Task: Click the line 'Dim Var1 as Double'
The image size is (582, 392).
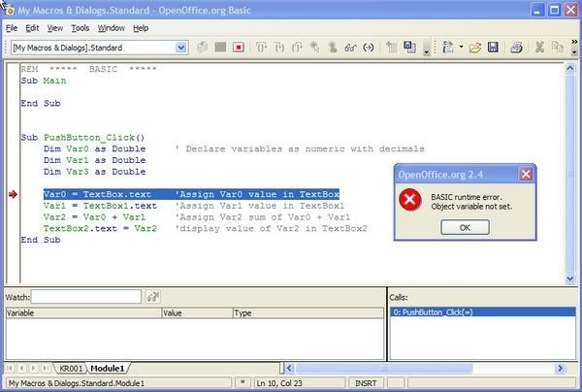Action: click(x=95, y=160)
